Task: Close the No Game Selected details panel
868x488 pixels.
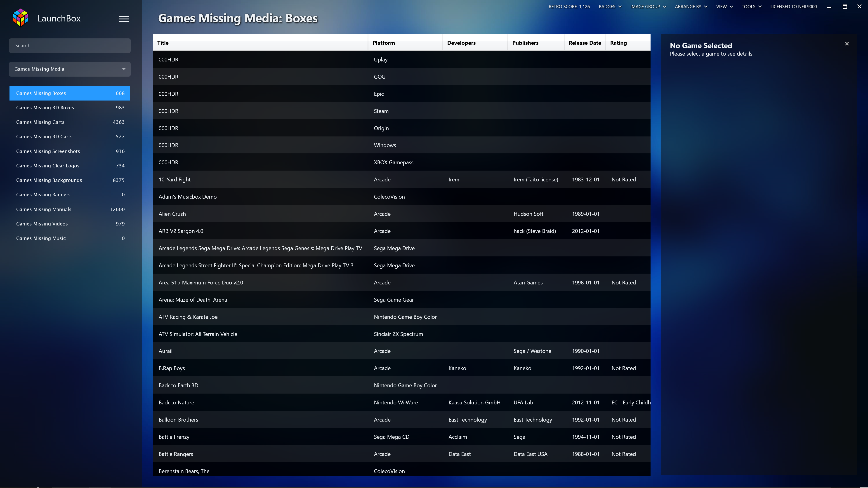Action: pyautogui.click(x=847, y=43)
